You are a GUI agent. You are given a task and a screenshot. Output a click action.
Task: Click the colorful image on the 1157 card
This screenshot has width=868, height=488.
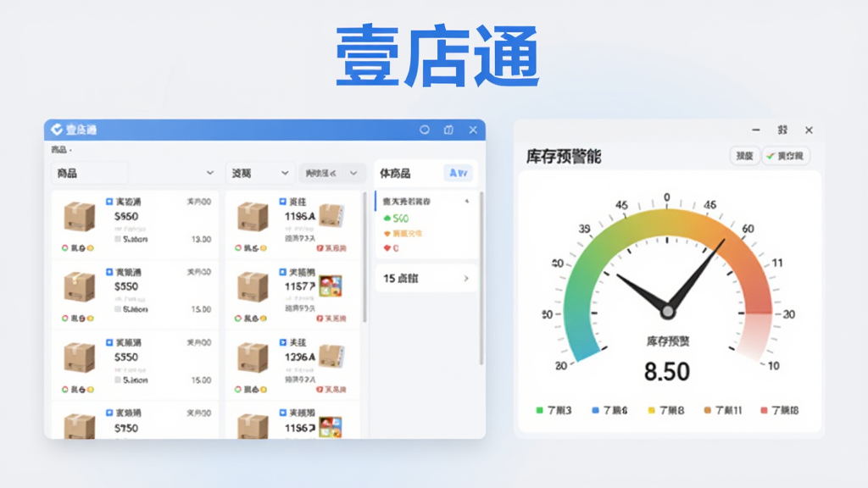pyautogui.click(x=331, y=286)
